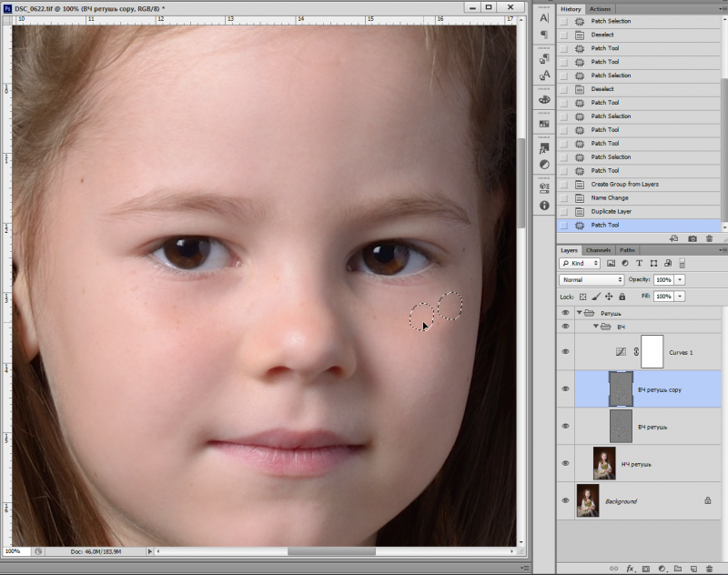Hide the НЧ ретушь layer
Image resolution: width=728 pixels, height=575 pixels.
click(x=565, y=463)
